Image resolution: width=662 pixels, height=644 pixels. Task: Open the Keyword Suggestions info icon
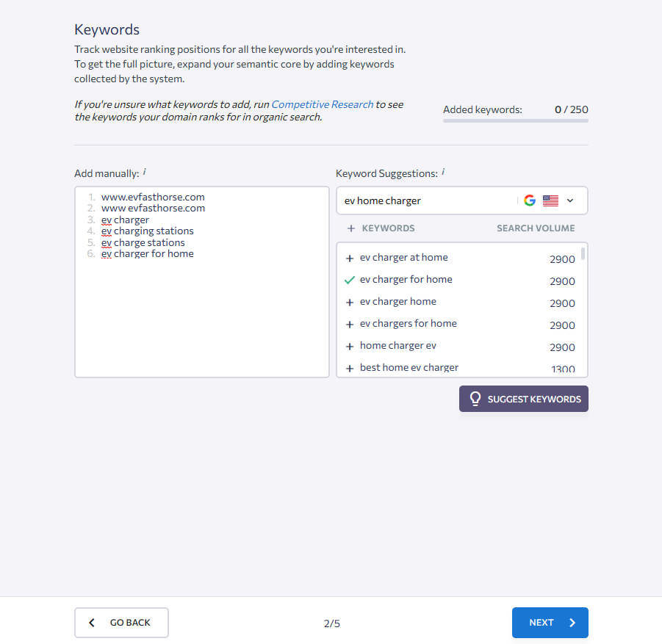click(x=443, y=171)
